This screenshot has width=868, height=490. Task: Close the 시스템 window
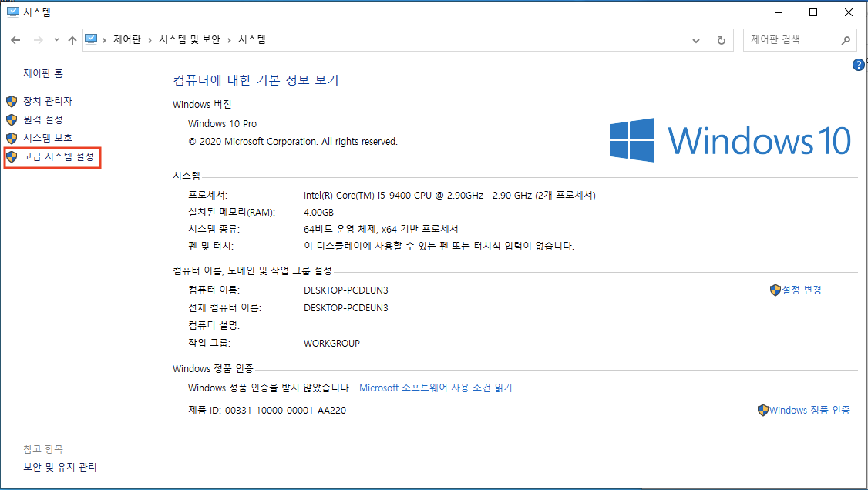pos(848,12)
